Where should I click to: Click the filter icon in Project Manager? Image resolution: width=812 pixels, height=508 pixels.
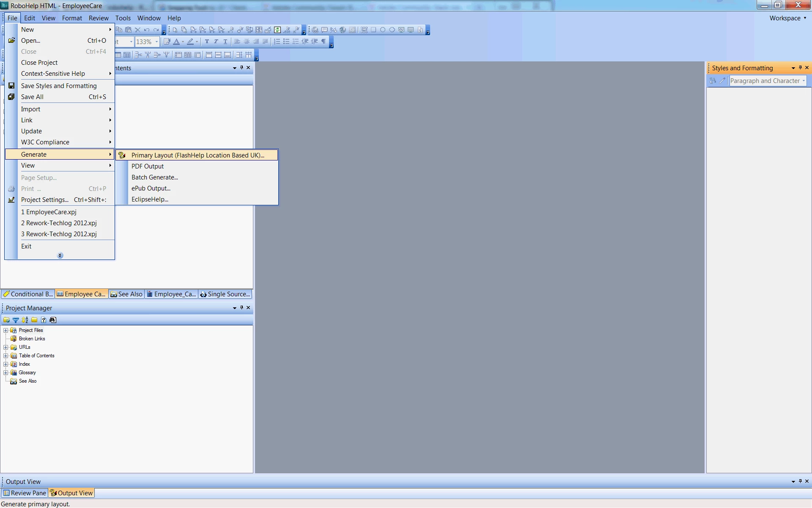16,320
